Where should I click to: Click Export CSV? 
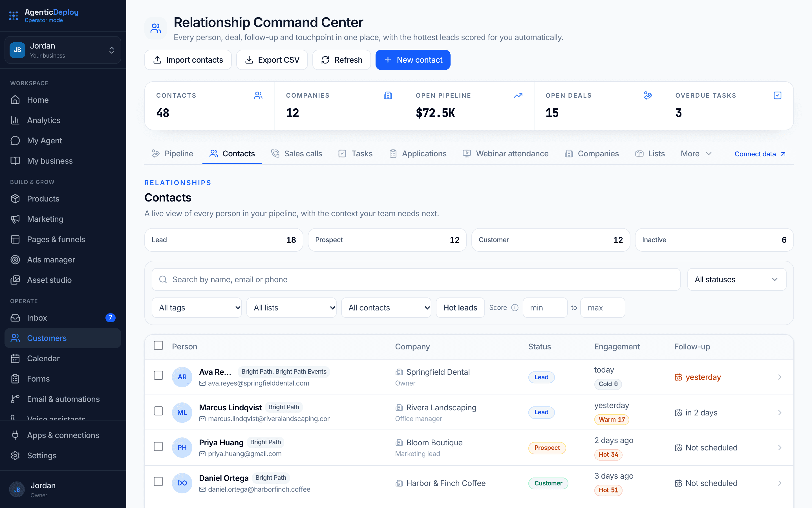(x=272, y=60)
